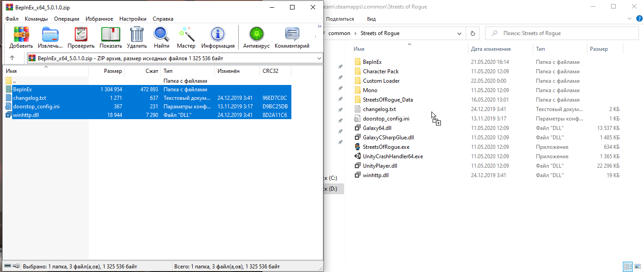Click 'Streets of Rogue' breadcrumb in address bar
This screenshot has height=272, width=644.
(x=380, y=33)
